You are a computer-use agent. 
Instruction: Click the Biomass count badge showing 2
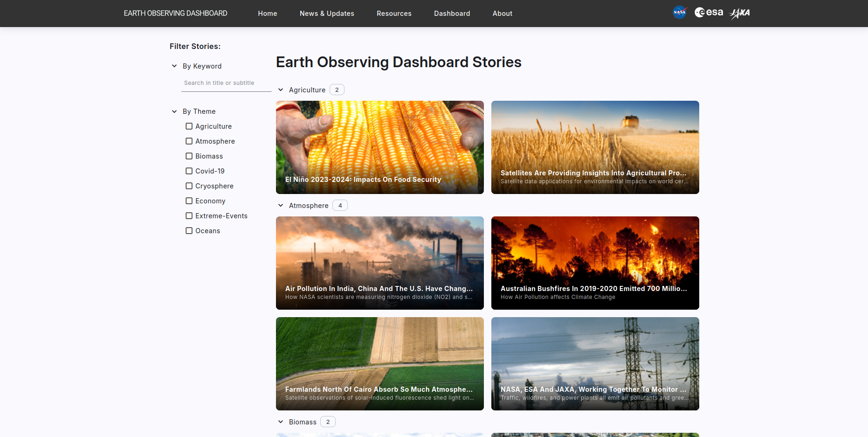click(x=327, y=421)
